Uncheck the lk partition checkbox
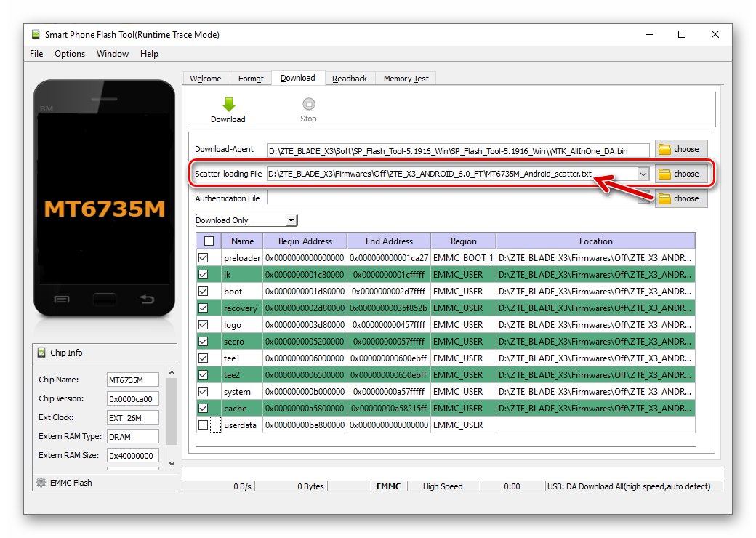This screenshot has height=538, width=756. coord(204,274)
